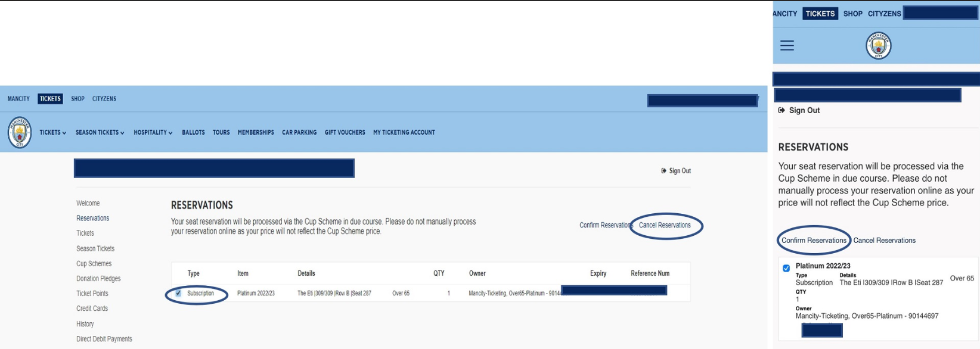Click the Details column header in desktop table

click(306, 273)
